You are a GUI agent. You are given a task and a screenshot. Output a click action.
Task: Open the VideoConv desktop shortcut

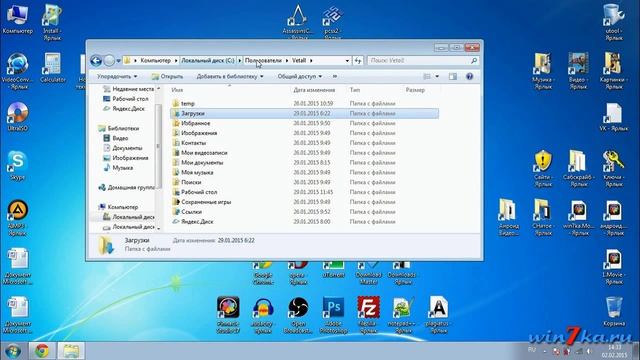(x=18, y=71)
